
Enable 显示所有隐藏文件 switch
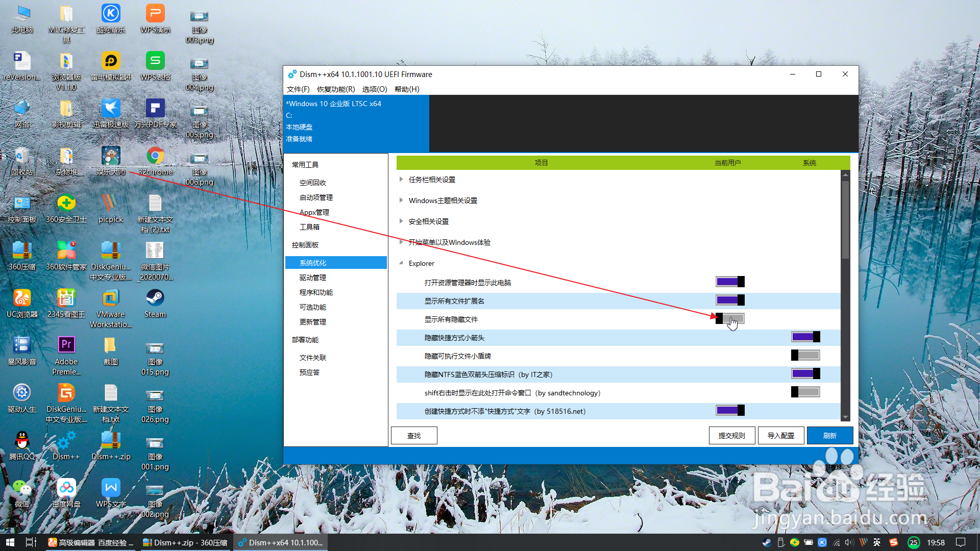point(730,318)
